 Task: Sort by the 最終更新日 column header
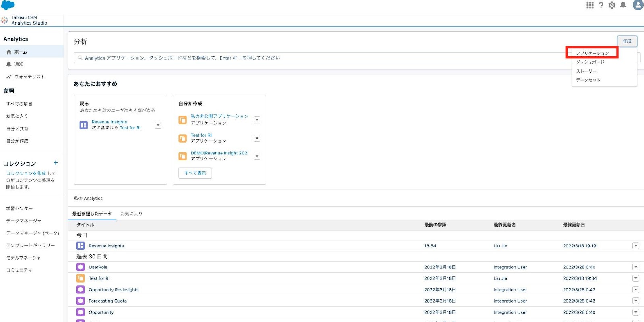574,225
